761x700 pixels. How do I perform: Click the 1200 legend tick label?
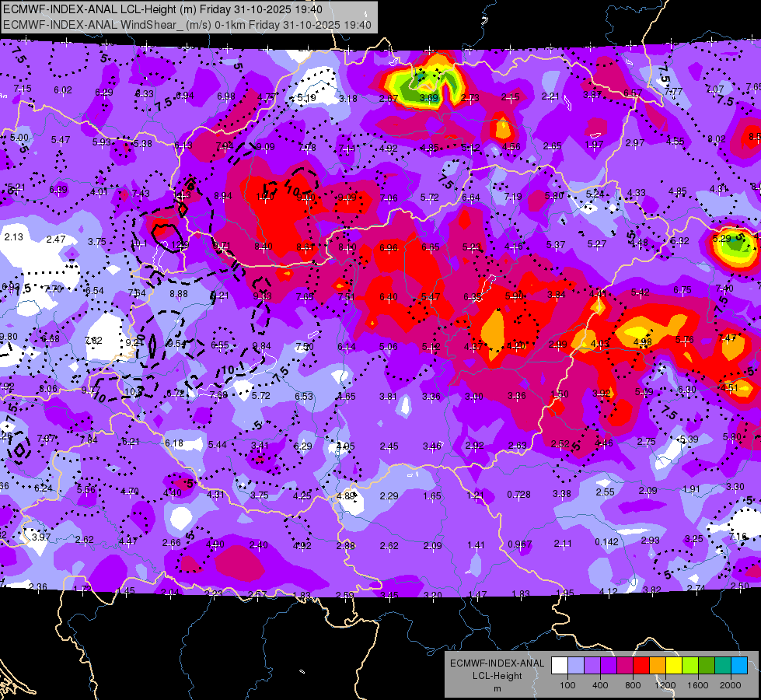665,685
